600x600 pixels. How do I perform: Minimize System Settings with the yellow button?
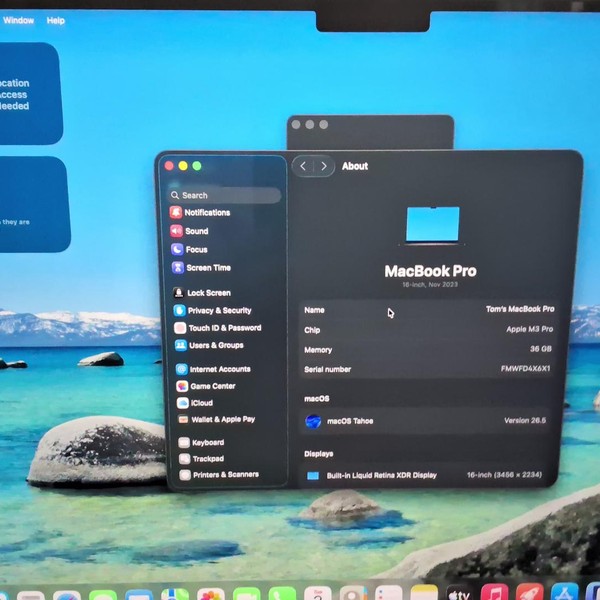(x=183, y=166)
